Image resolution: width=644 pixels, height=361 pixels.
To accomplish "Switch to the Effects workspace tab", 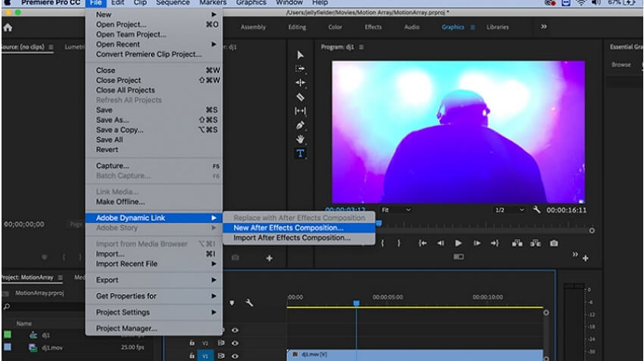I will point(374,27).
